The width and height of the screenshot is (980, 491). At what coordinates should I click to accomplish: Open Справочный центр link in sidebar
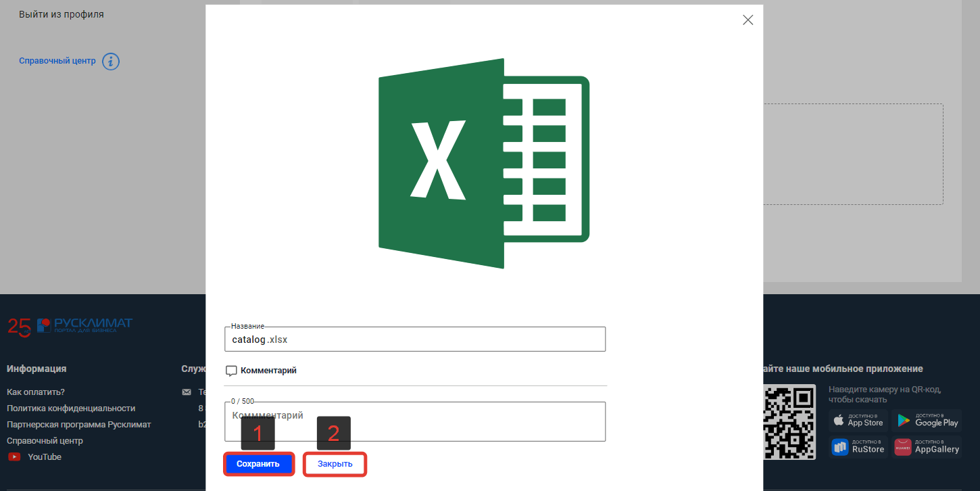tap(57, 61)
